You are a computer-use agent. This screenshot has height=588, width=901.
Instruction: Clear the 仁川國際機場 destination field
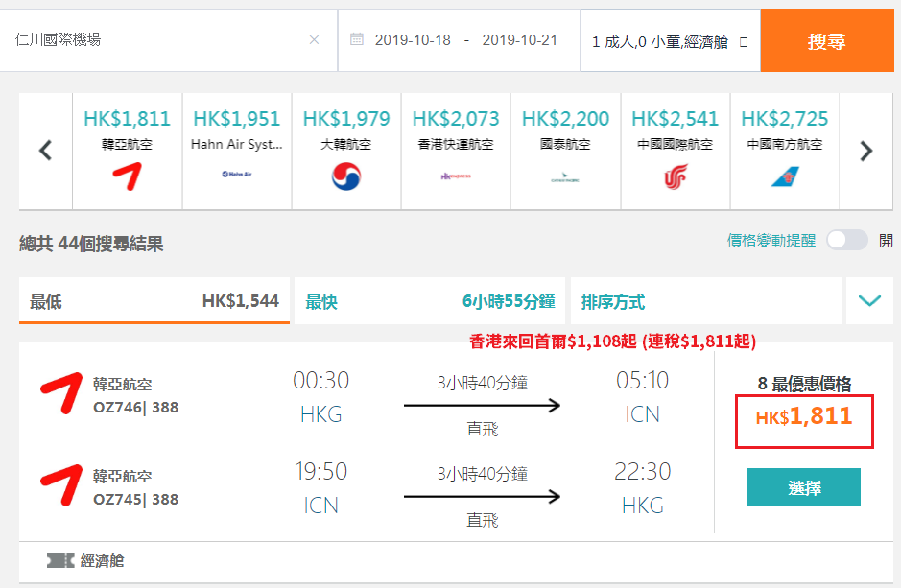click(314, 39)
